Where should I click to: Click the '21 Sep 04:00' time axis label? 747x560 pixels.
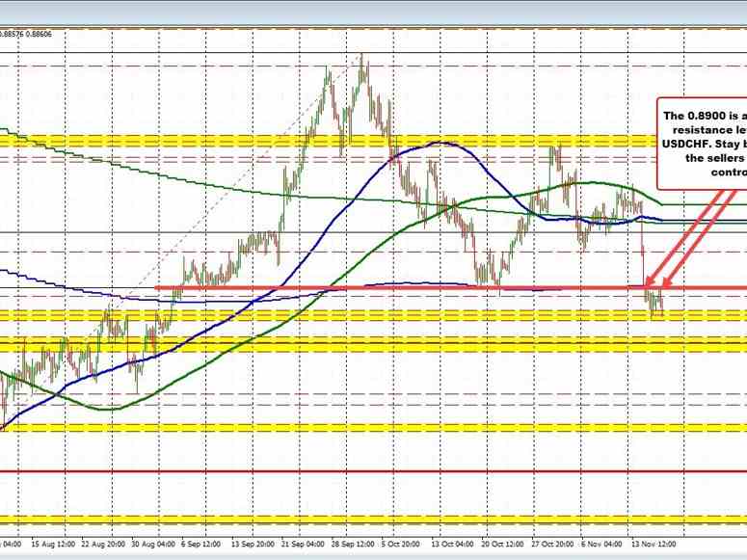pyautogui.click(x=303, y=544)
